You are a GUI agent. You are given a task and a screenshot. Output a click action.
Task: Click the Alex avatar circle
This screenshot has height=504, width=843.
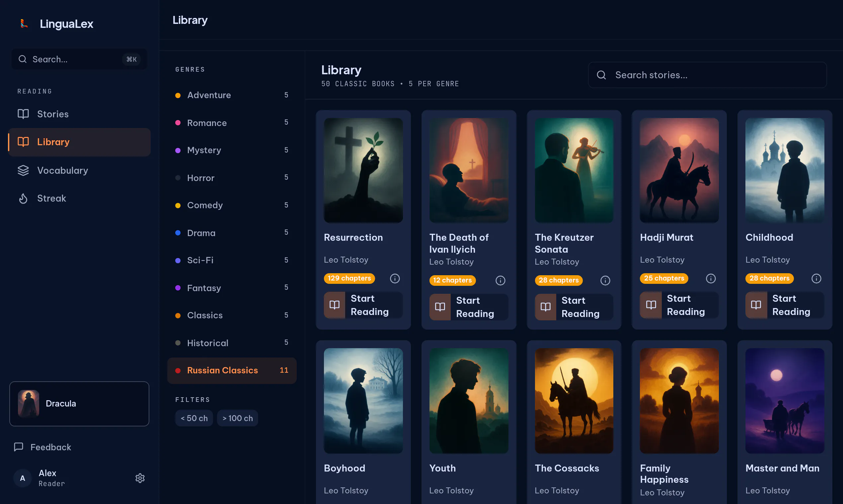pos(23,478)
